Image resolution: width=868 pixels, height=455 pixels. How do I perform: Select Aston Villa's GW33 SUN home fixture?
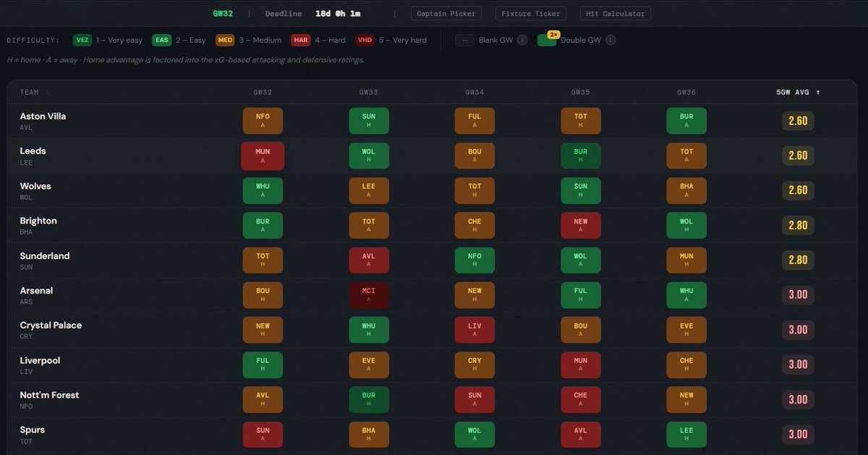[x=369, y=121]
